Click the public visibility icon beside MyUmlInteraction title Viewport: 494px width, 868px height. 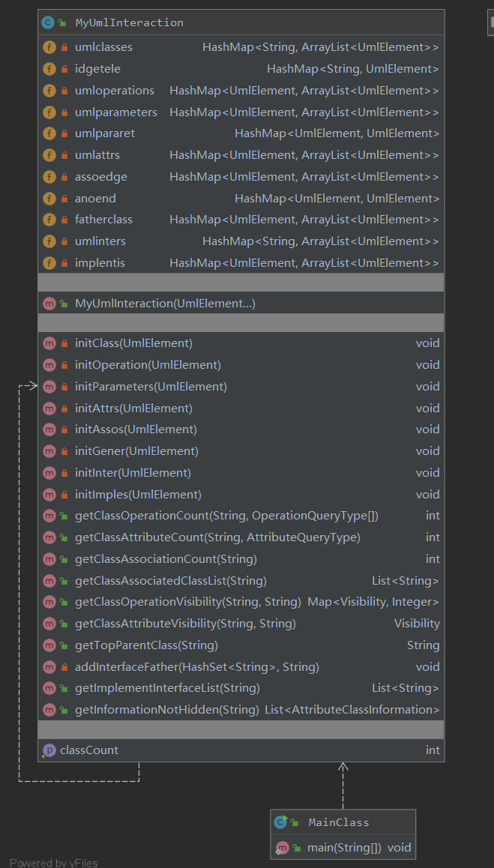[62, 23]
